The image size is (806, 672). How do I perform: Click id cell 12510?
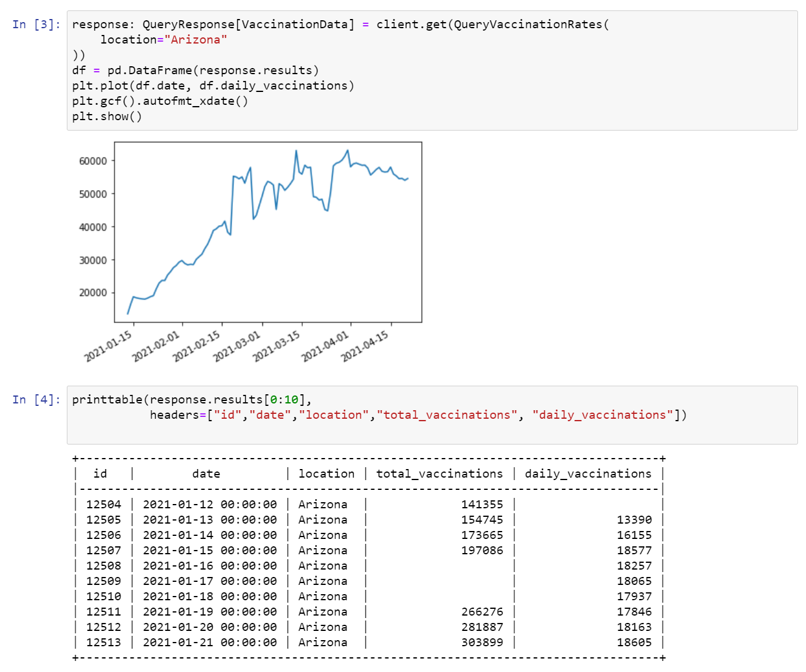coord(104,597)
